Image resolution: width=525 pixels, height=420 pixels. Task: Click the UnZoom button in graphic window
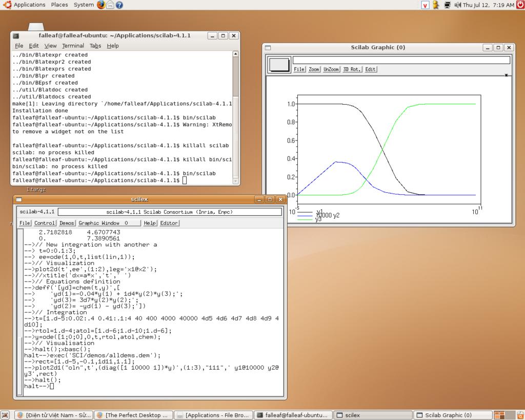331,69
